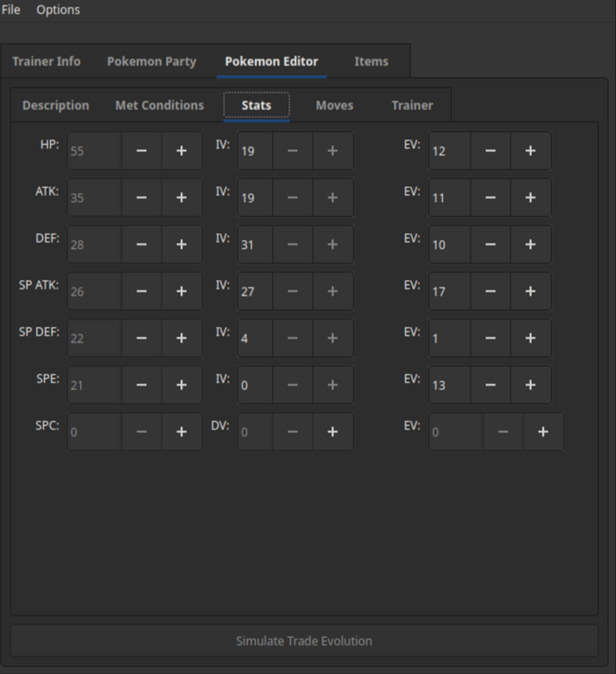Open the File menu
Image resolution: width=616 pixels, height=674 pixels.
(12, 10)
